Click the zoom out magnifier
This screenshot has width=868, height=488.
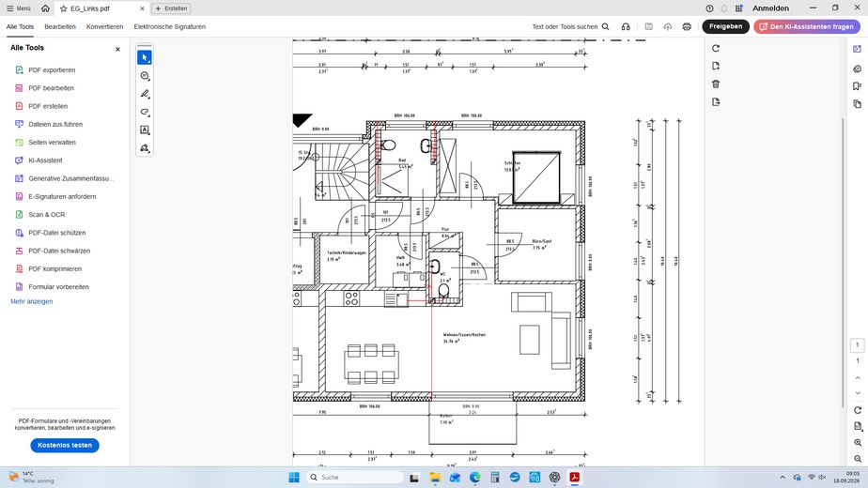point(858,459)
